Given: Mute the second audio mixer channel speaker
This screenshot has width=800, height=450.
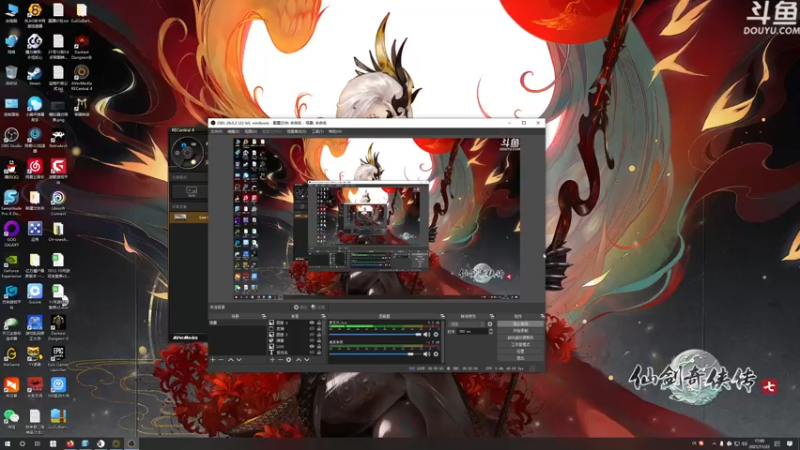Looking at the screenshot, I should point(427,354).
